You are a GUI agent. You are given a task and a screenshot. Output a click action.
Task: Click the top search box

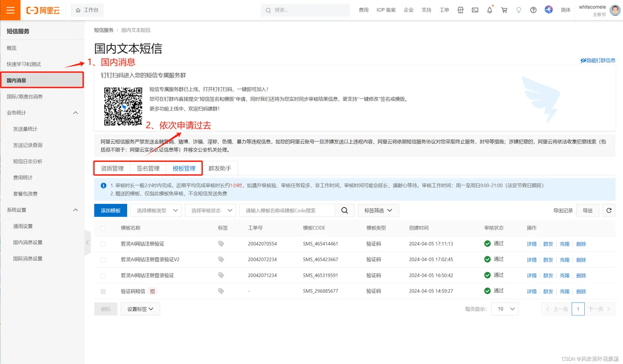(x=305, y=10)
